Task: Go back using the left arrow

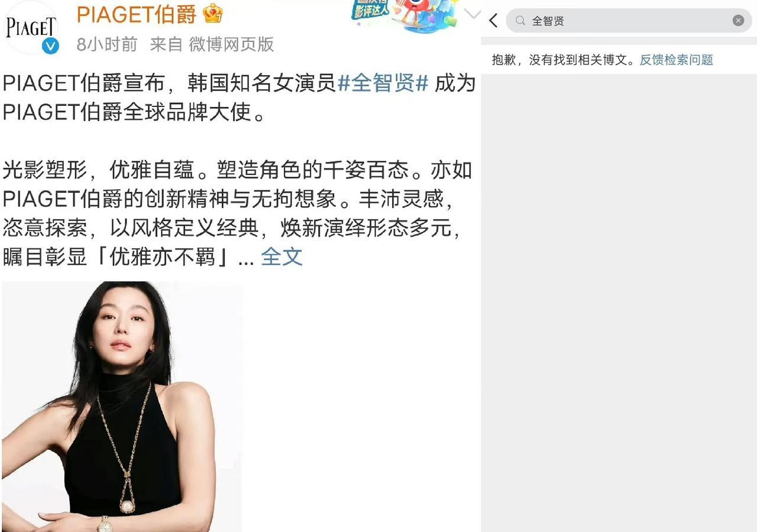Action: click(x=494, y=21)
